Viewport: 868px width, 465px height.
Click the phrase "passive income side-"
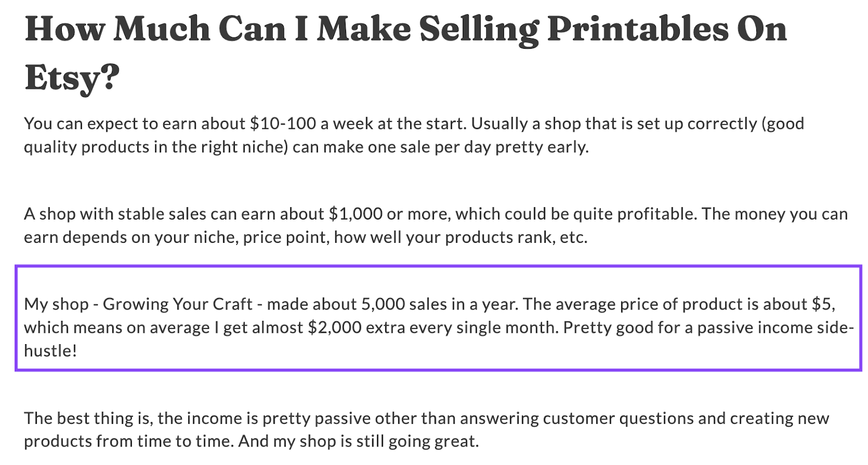(776, 327)
